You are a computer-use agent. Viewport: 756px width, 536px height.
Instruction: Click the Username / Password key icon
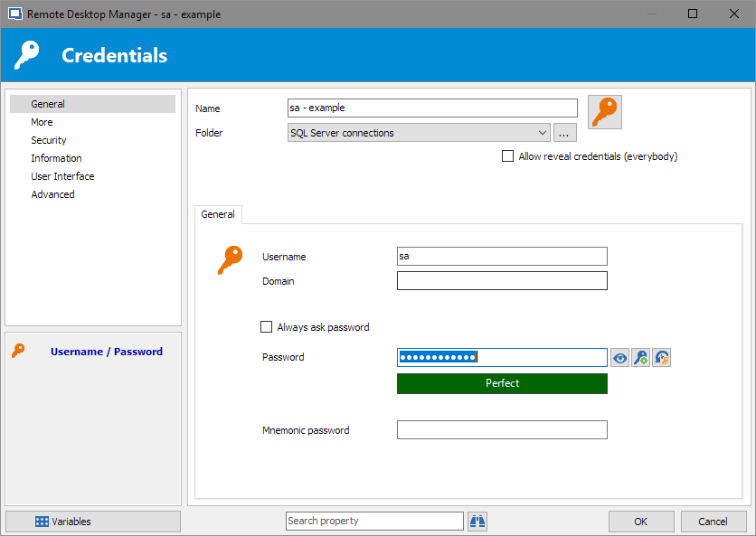pyautogui.click(x=18, y=352)
